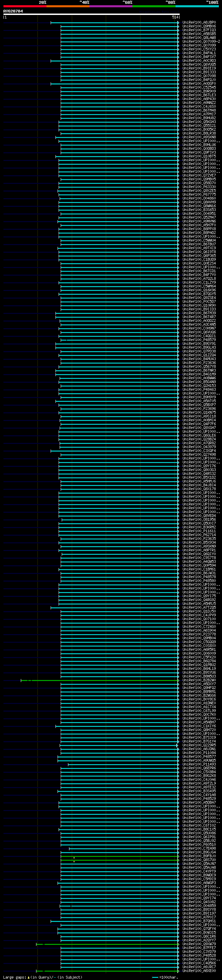The image size is (222, 980).
Task: Select the label UniRef100_C4Q5K6
Action: coord(199,964)
